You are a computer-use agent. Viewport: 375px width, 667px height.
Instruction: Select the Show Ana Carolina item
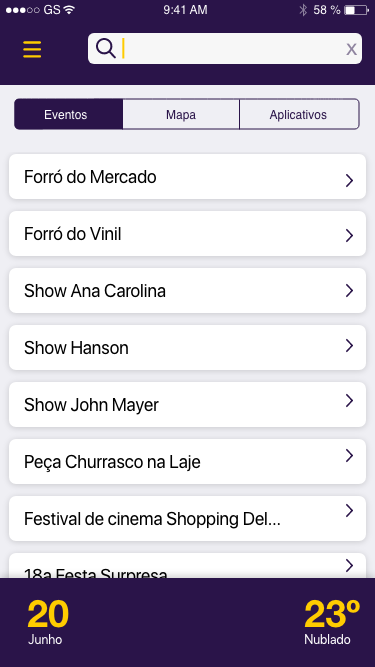tap(188, 291)
